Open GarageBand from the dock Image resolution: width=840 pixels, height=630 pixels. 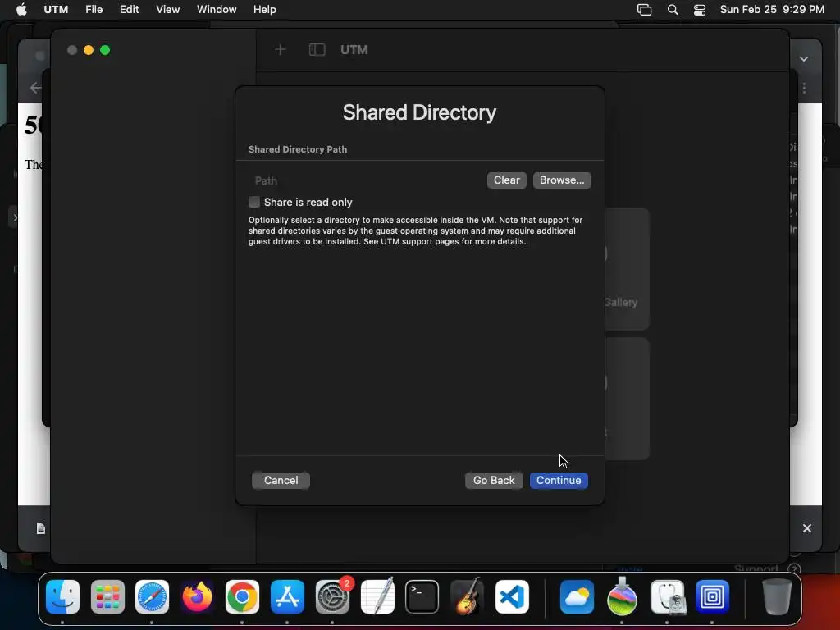click(x=467, y=596)
